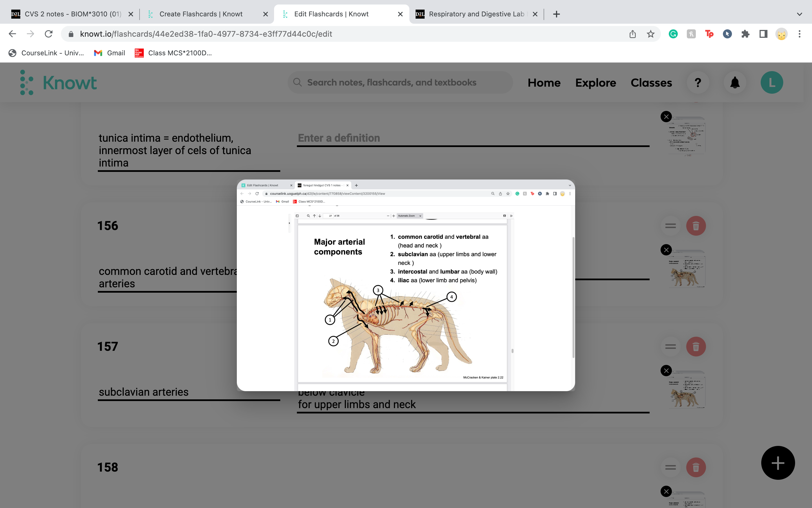Open a new browser tab

[556, 14]
